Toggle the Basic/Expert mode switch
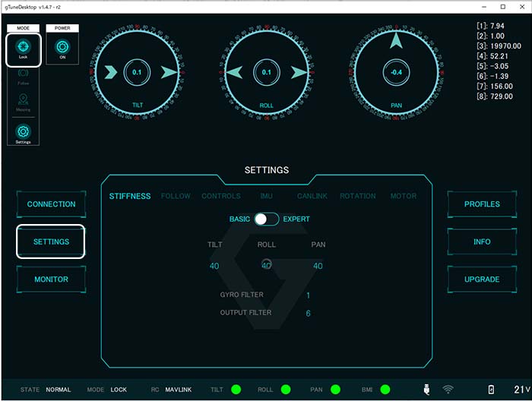The width and height of the screenshot is (532, 401). tap(265, 219)
